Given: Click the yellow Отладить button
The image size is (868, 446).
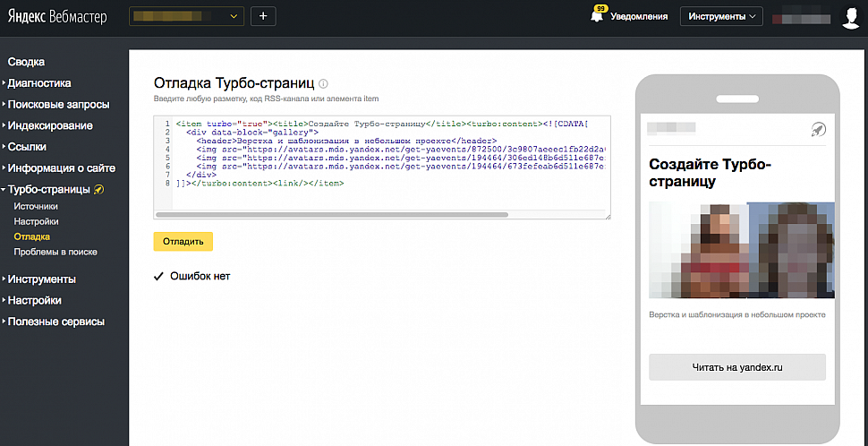Looking at the screenshot, I should (183, 242).
